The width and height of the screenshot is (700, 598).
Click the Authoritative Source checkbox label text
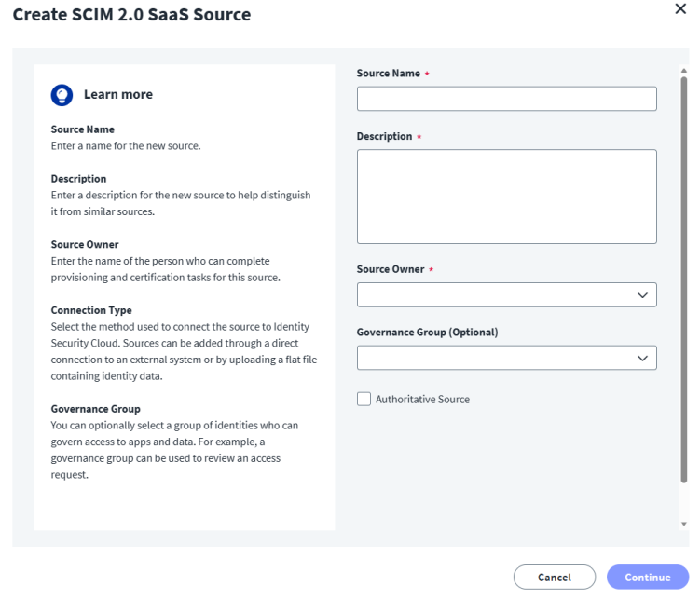(x=422, y=399)
